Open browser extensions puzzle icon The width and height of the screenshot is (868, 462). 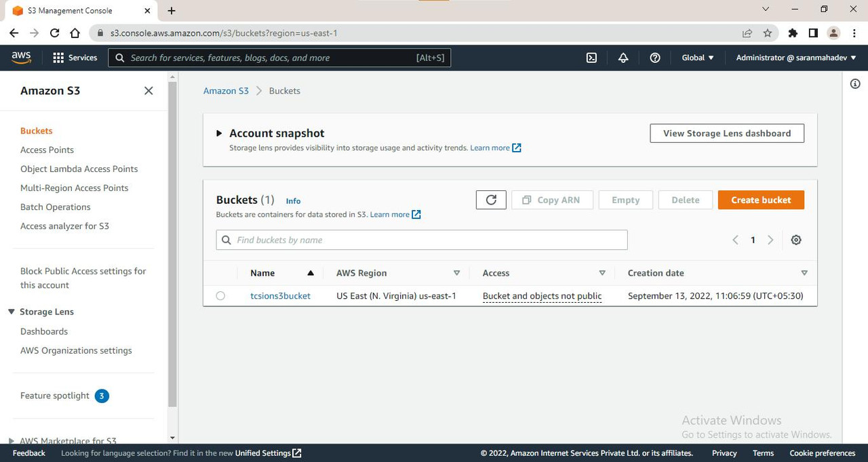point(793,33)
